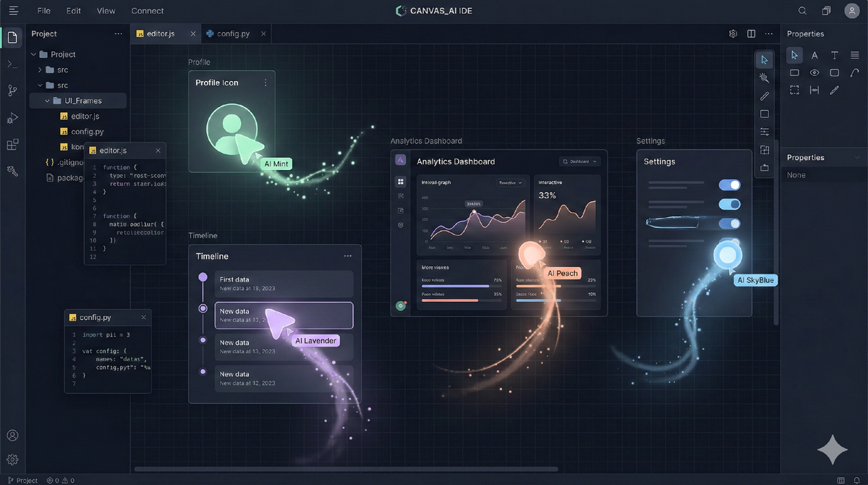Select the rounded rectangle shape in Properties panel
This screenshot has width=868, height=485.
835,72
